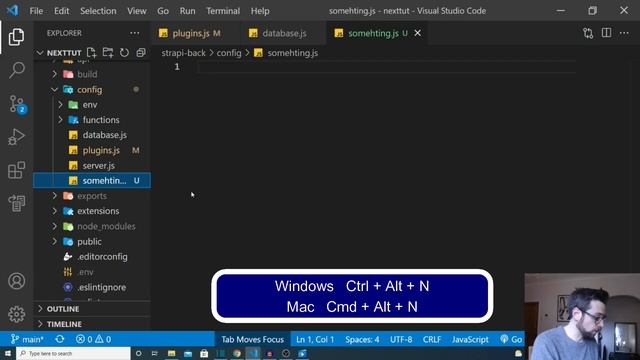Image resolution: width=640 pixels, height=360 pixels.
Task: Open the references/clipboard view icon in activity bar
Action: 16,203
